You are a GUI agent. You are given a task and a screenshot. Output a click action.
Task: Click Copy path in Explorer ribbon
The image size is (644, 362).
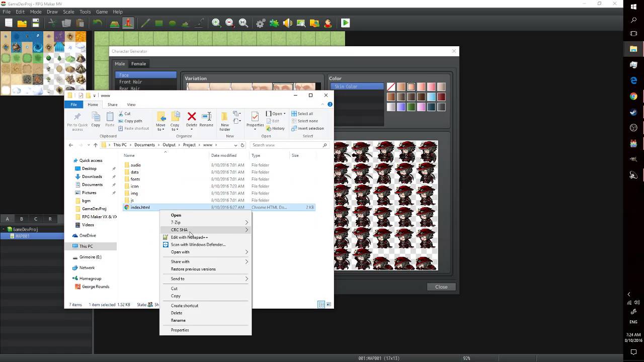130,121
